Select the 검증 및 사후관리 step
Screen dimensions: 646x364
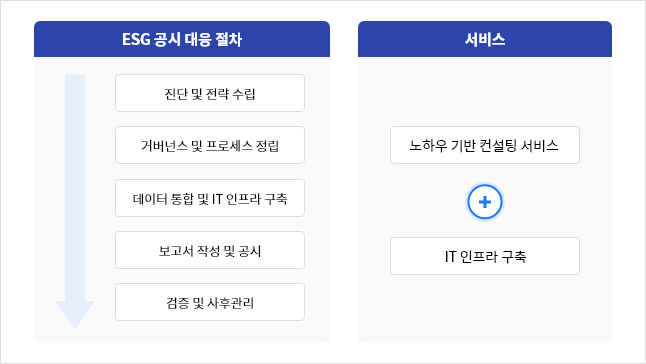point(210,302)
